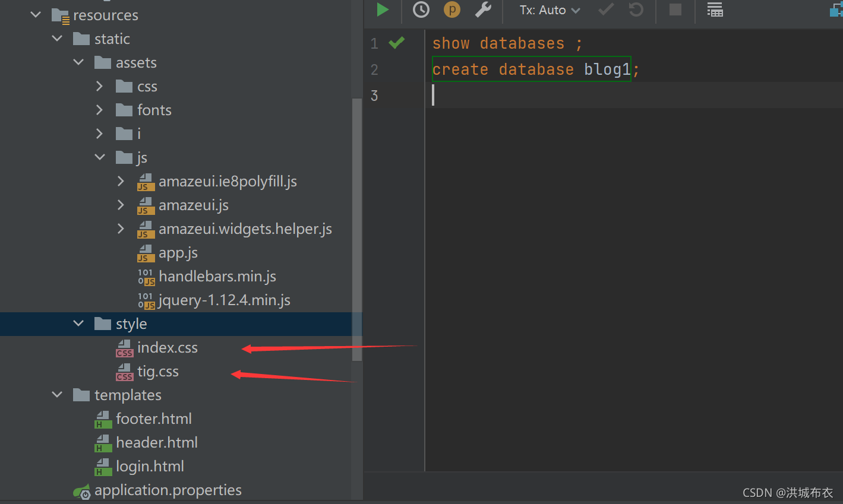Click handlebars.min.js minified file icon
This screenshot has height=504, width=843.
tap(146, 277)
